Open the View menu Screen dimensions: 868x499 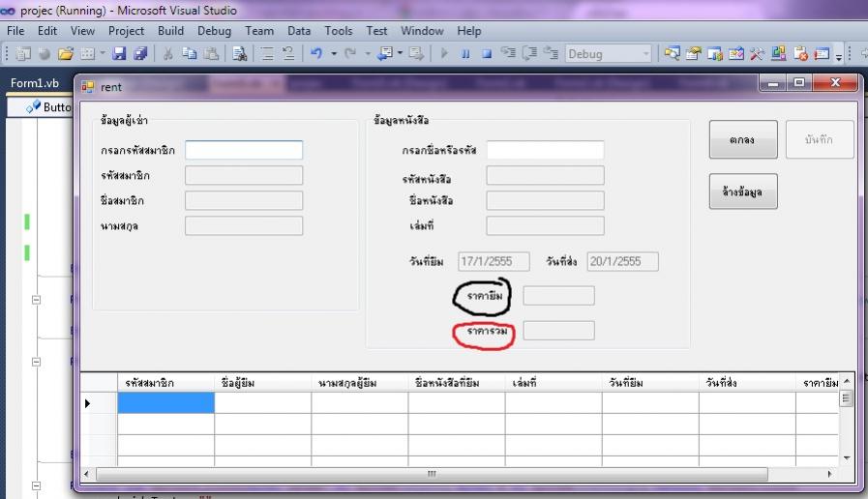click(x=82, y=31)
